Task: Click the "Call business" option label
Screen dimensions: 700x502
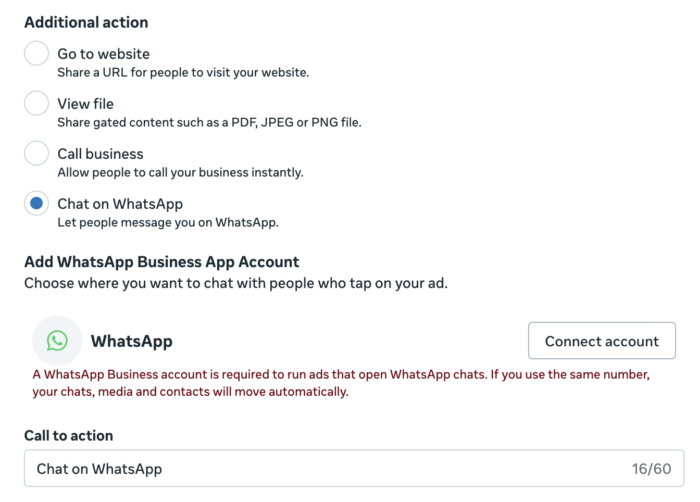Action: coord(100,154)
